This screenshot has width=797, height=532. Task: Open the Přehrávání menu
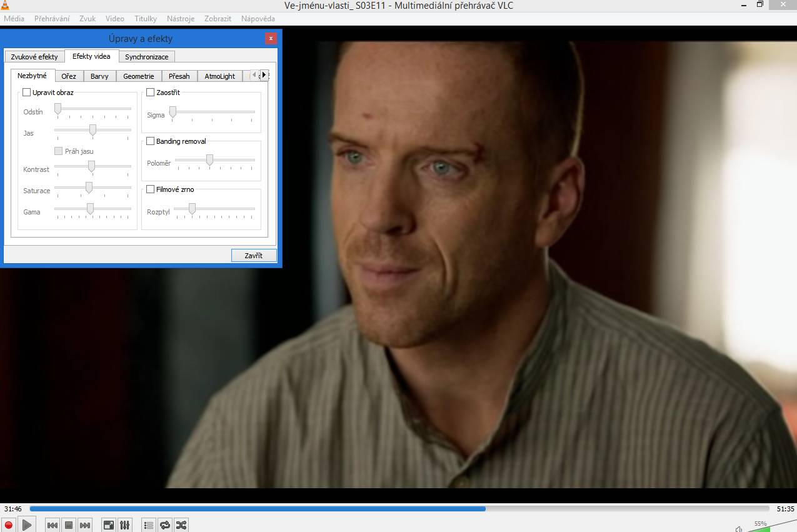point(52,19)
